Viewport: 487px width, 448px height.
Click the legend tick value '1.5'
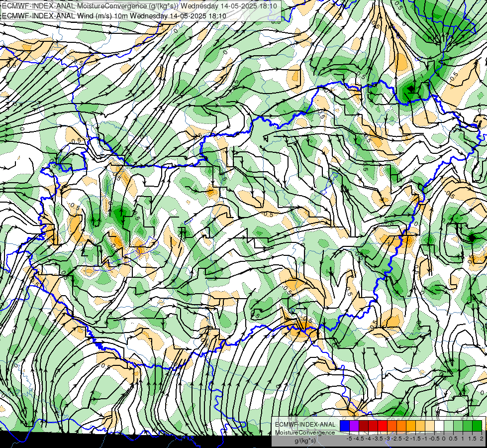472,439
